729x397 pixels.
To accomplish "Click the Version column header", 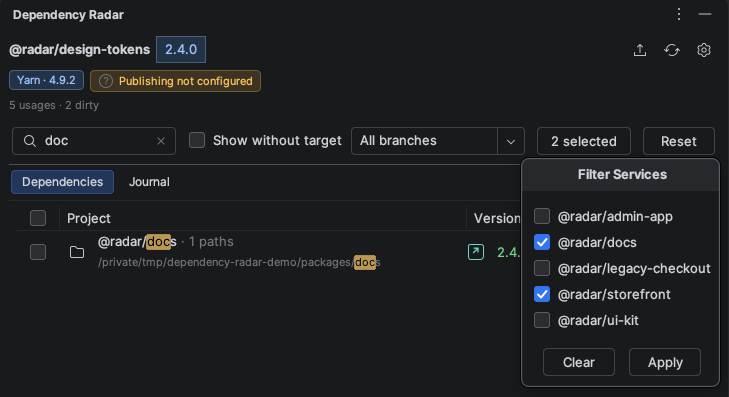I will pyautogui.click(x=497, y=218).
